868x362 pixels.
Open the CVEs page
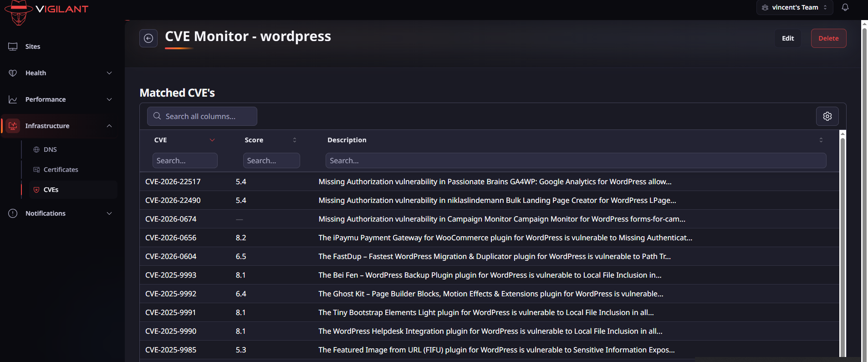73,190
